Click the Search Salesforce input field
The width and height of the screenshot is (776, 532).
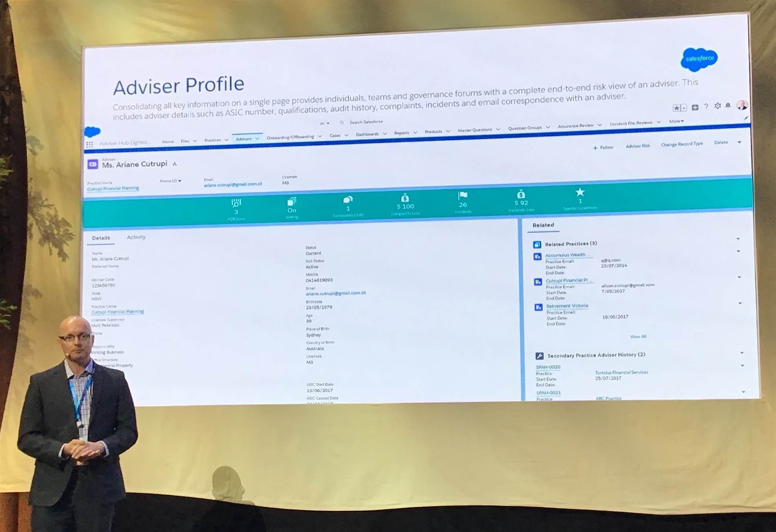point(366,122)
